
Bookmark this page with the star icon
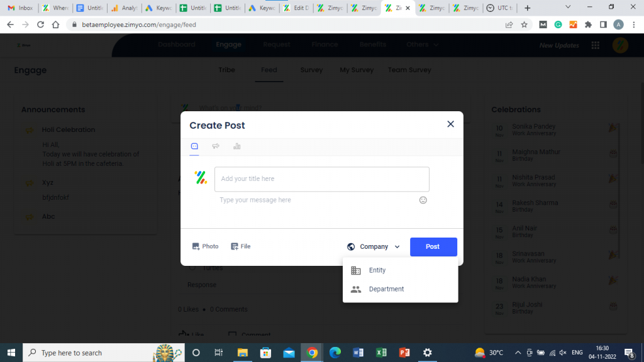[524, 25]
